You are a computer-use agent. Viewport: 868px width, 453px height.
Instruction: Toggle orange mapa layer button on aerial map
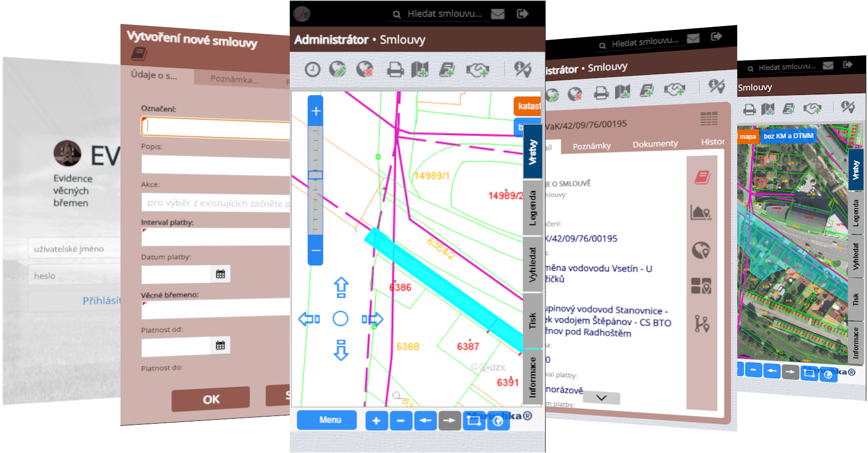click(748, 137)
